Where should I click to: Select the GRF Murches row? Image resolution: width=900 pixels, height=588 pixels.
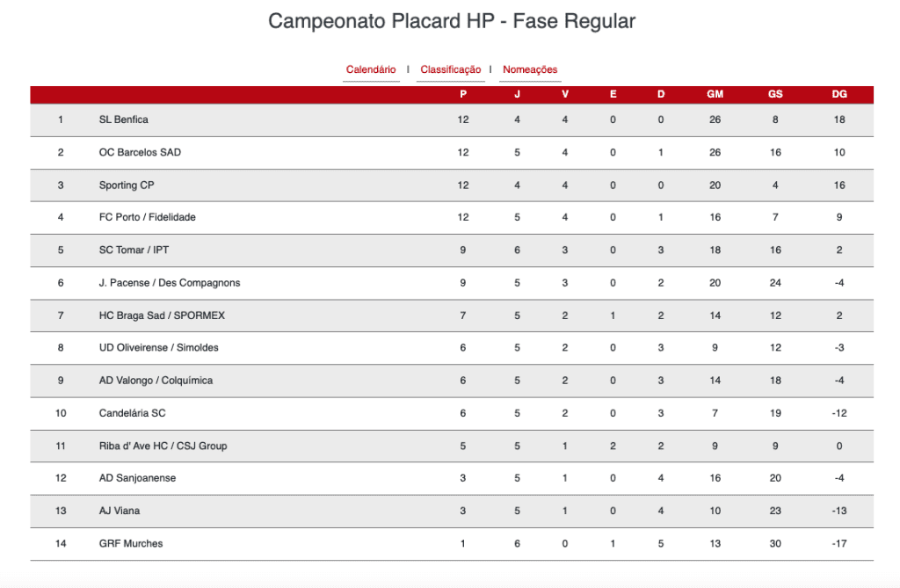[452, 544]
